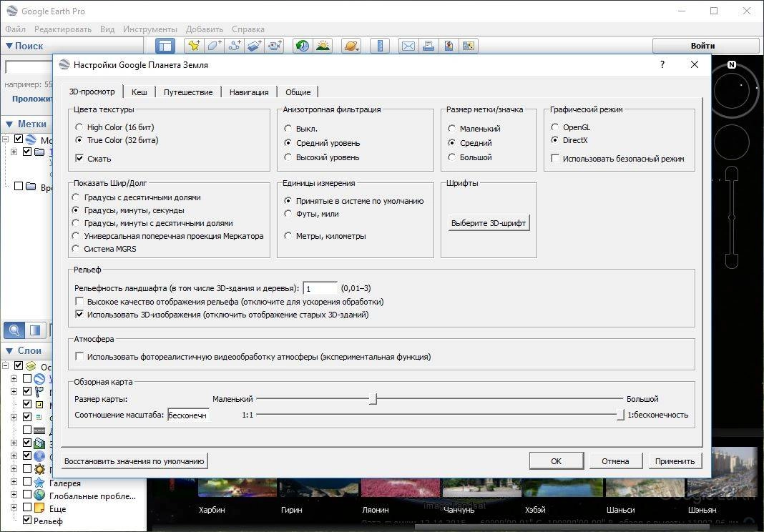Click the Save Image toolbar icon
The height and width of the screenshot is (532, 764).
coord(449,46)
